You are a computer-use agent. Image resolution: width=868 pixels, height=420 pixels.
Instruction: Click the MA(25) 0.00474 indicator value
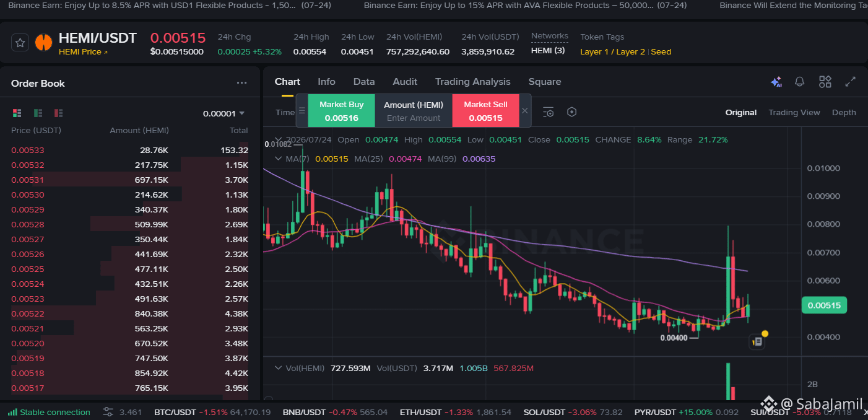point(405,159)
